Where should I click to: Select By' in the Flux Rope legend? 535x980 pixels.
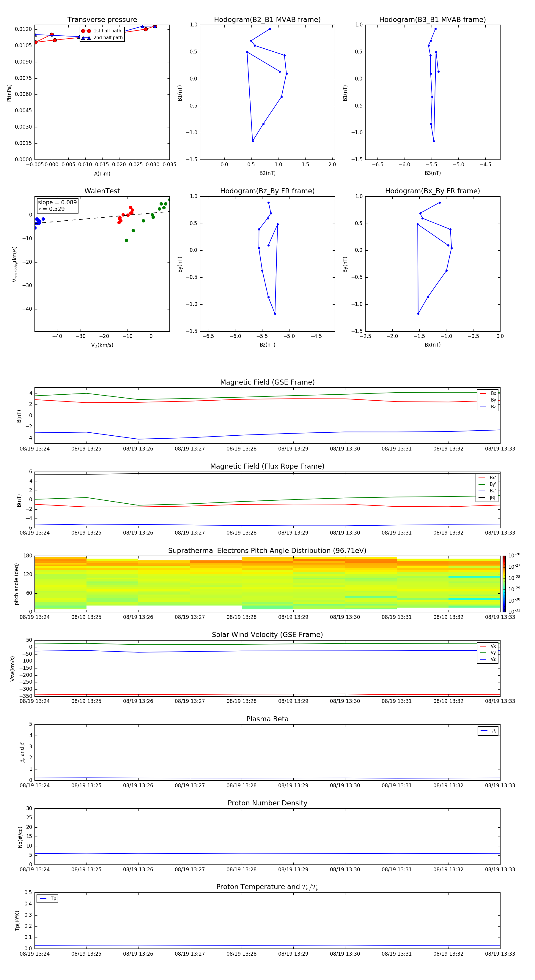coord(487,484)
